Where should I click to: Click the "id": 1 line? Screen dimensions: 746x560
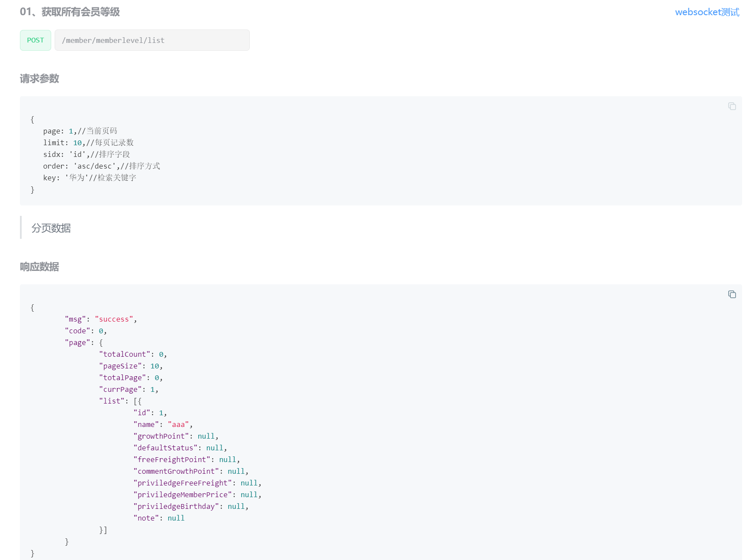pos(150,413)
